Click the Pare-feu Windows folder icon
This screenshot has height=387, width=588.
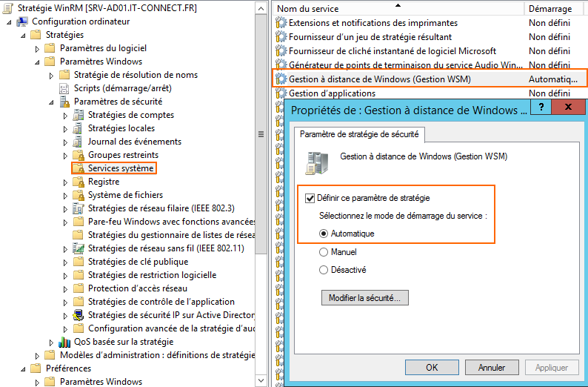click(x=78, y=222)
